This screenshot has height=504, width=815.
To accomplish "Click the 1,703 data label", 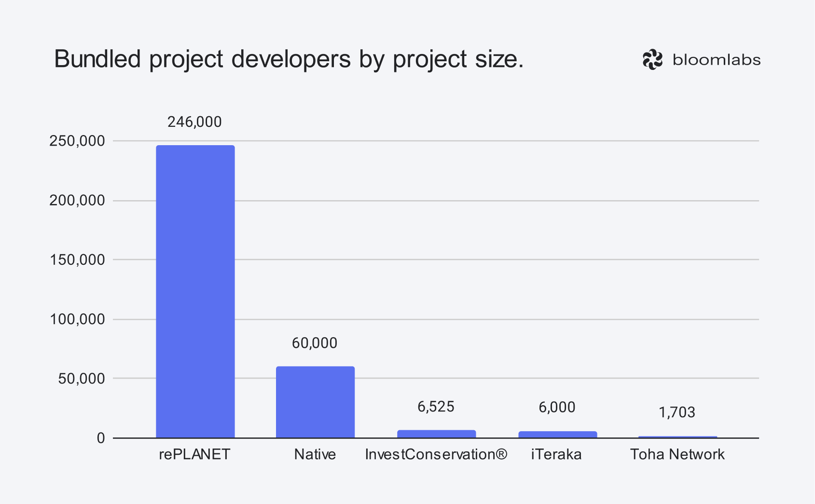I will (677, 412).
